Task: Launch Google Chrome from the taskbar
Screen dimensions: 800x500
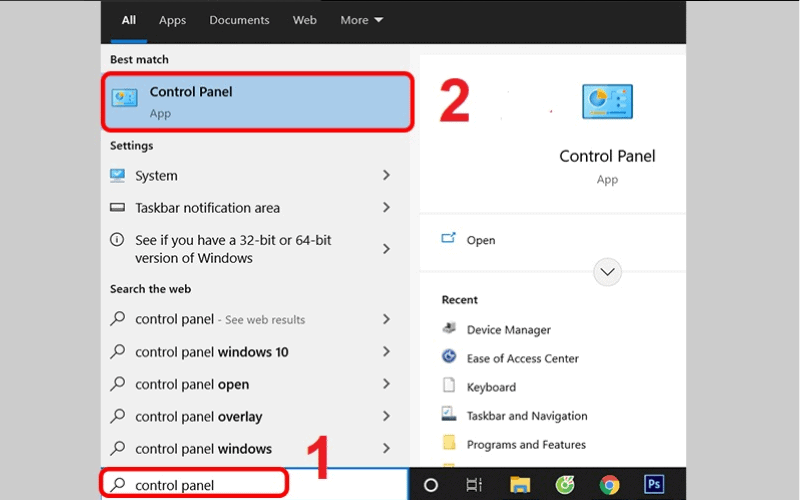Action: 608,485
